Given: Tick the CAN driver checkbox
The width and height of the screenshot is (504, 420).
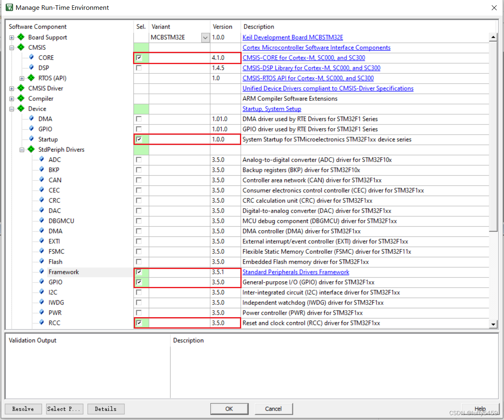Looking at the screenshot, I should pos(139,180).
